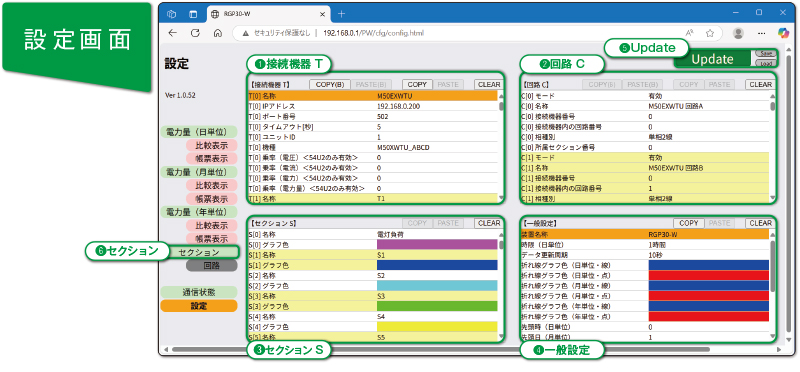Screen dimensions: 800x372
Task: Click COPY in the 一般設定 panel
Action: coord(689,223)
